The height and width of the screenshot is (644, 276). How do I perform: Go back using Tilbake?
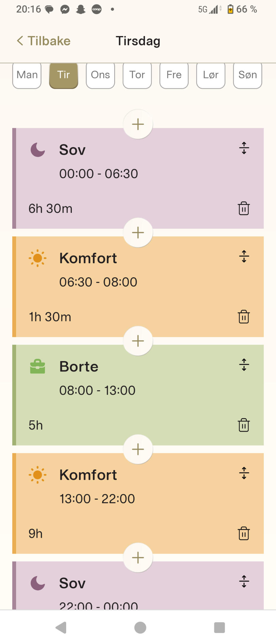click(44, 41)
